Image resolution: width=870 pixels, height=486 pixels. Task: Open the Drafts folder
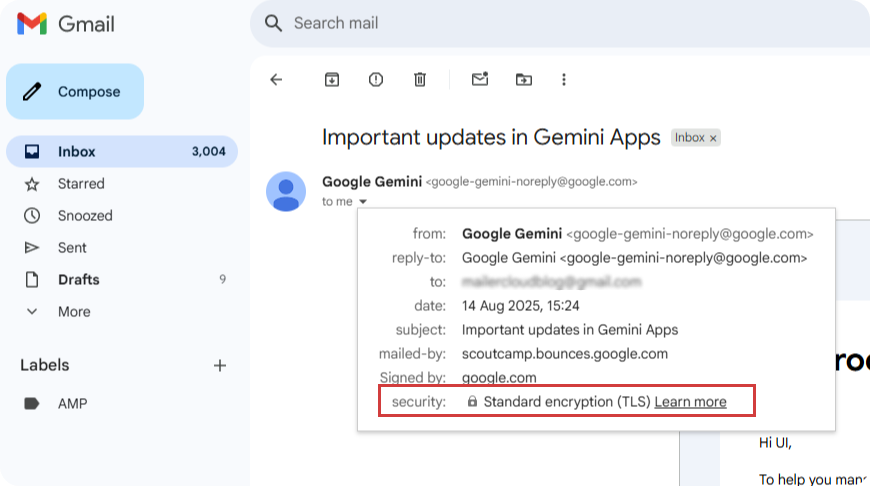tap(122, 280)
